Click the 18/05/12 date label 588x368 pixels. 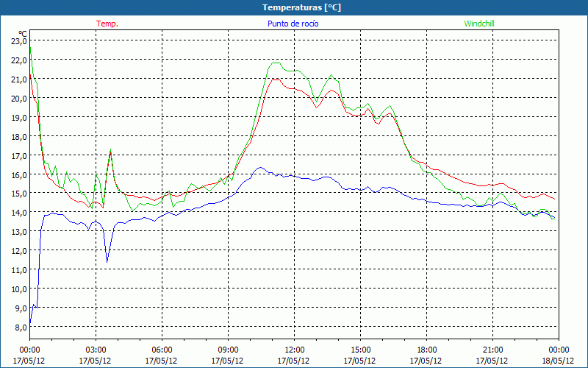tap(559, 361)
